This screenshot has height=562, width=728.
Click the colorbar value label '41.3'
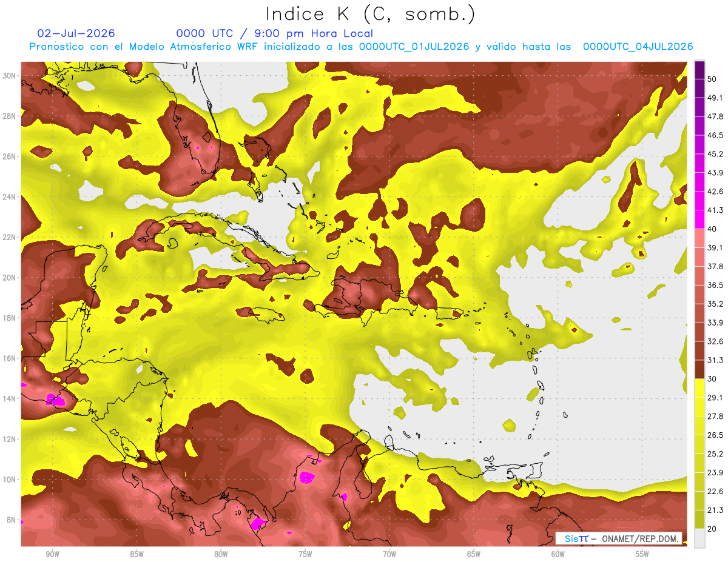[715, 210]
